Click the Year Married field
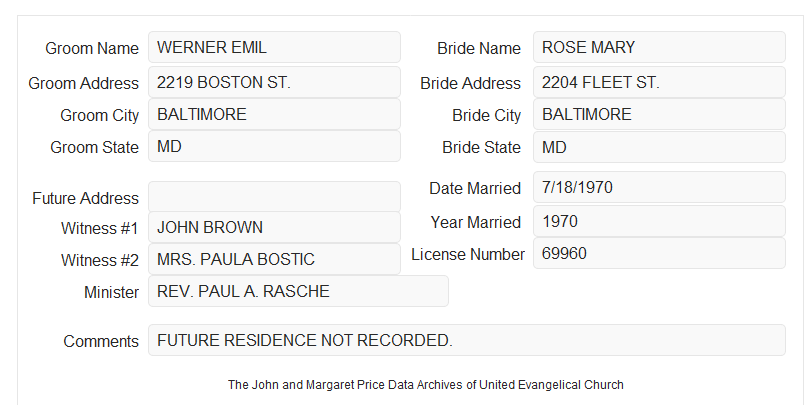This screenshot has height=405, width=805. (659, 221)
